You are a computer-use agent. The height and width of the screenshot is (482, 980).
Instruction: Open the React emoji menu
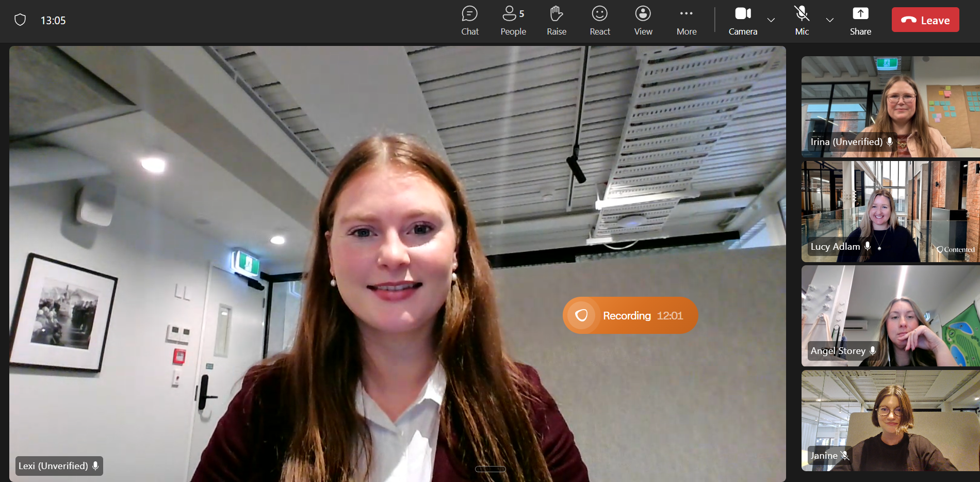tap(600, 21)
